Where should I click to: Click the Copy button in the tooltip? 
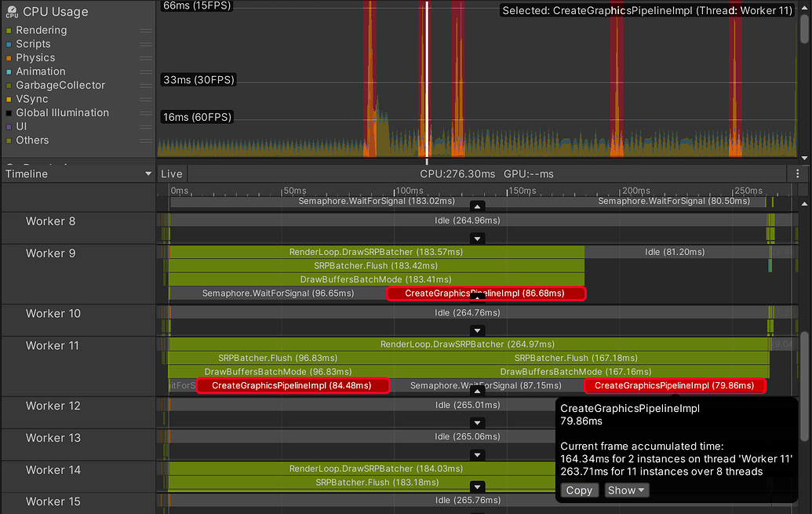pyautogui.click(x=579, y=490)
